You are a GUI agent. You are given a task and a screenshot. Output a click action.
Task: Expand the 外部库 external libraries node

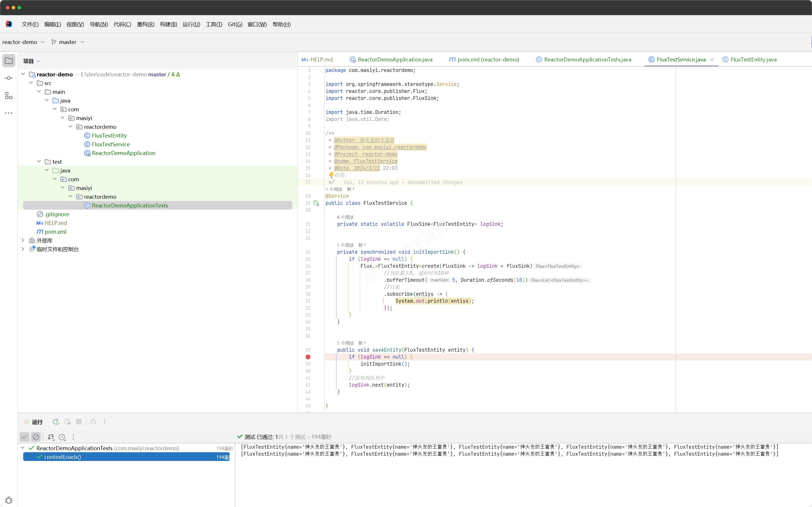[x=23, y=240]
